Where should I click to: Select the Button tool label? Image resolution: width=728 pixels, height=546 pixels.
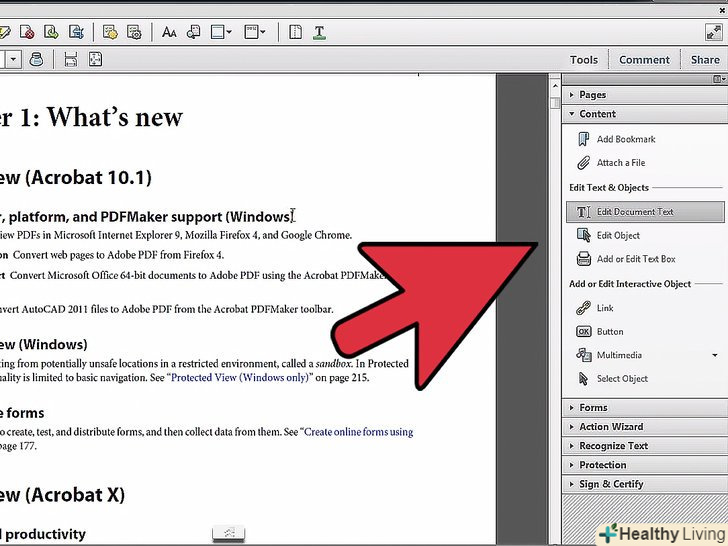click(x=610, y=332)
